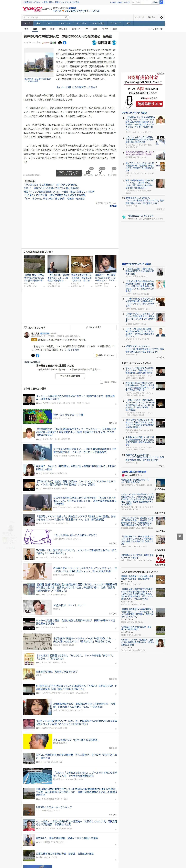Screen dimensions: 186x868
Task: Open 神ゲーム！ダウンロード不要 ad thumbnail
Action: 38,416
